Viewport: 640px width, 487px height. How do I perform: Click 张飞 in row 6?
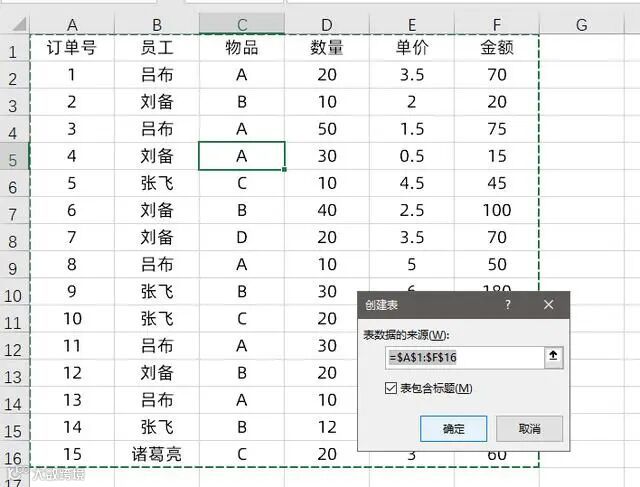157,183
